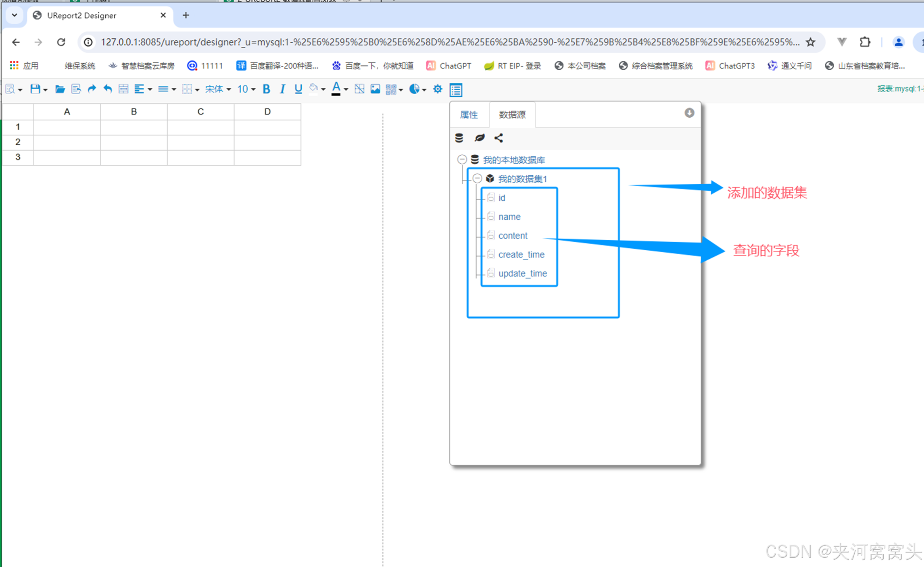The width and height of the screenshot is (924, 567).
Task: Select the 数据源 tab
Action: click(512, 115)
